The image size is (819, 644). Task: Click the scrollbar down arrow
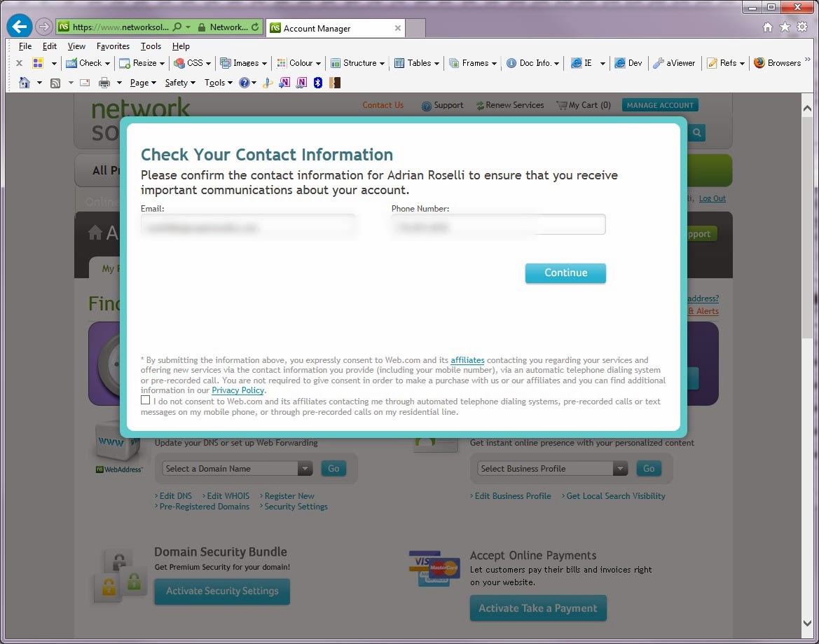[x=807, y=623]
